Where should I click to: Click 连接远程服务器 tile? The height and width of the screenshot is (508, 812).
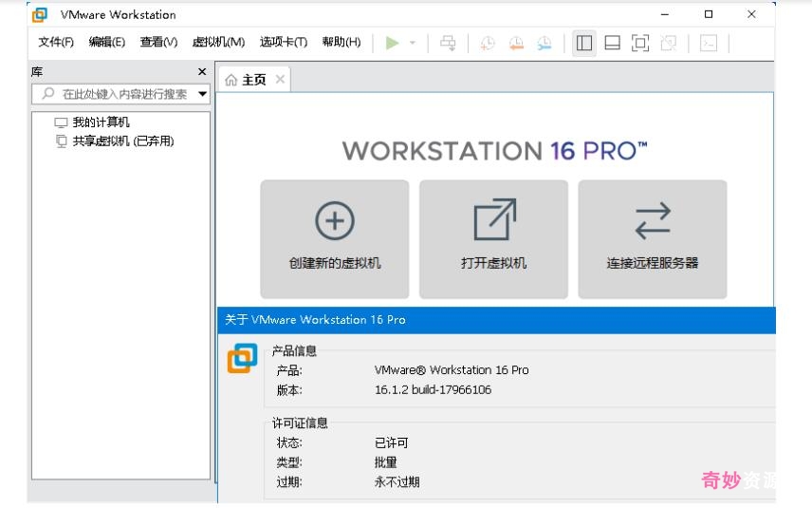click(653, 239)
